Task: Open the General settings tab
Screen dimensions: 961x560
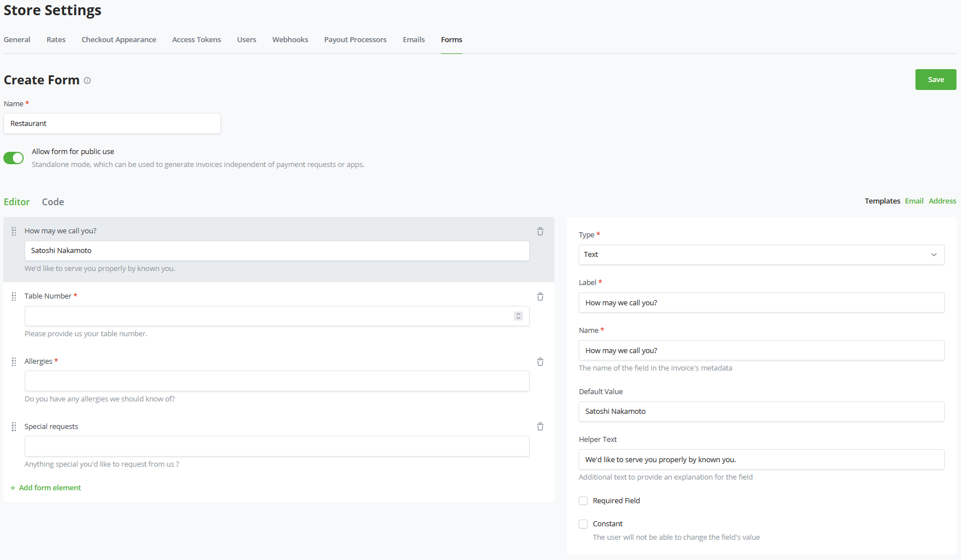Action: coord(17,40)
